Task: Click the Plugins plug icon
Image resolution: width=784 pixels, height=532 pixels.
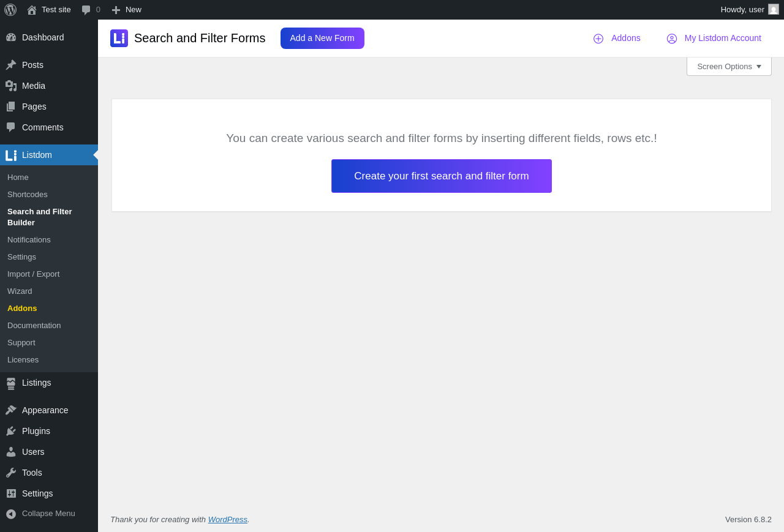Action: pyautogui.click(x=11, y=431)
